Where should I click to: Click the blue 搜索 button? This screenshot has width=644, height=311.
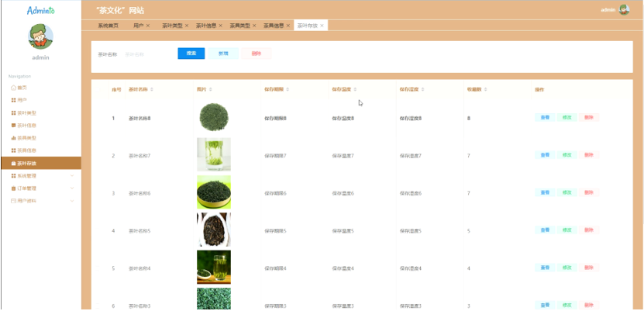click(191, 54)
